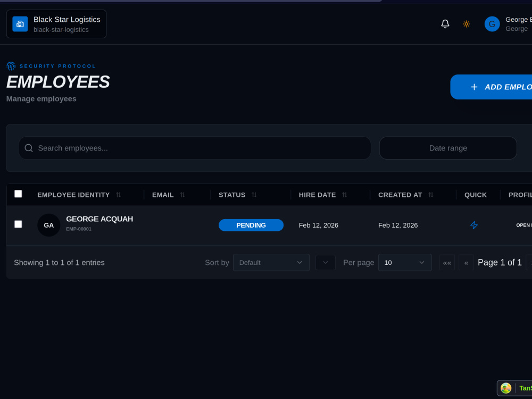Click the search magnifier icon
The width and height of the screenshot is (532, 399).
click(x=29, y=148)
